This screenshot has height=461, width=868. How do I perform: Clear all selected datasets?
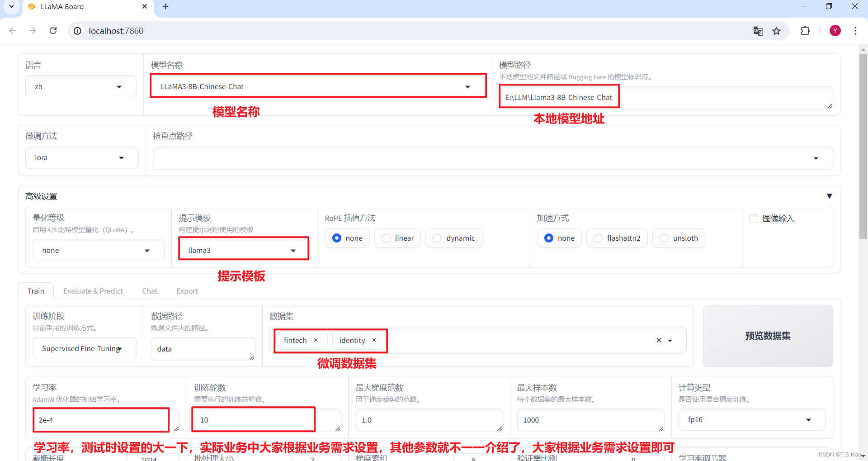pos(659,340)
